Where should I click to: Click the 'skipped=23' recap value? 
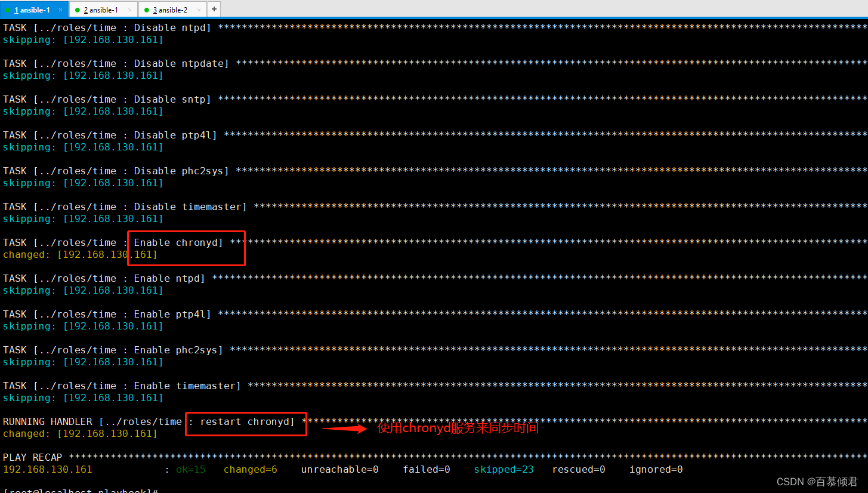[504, 470]
